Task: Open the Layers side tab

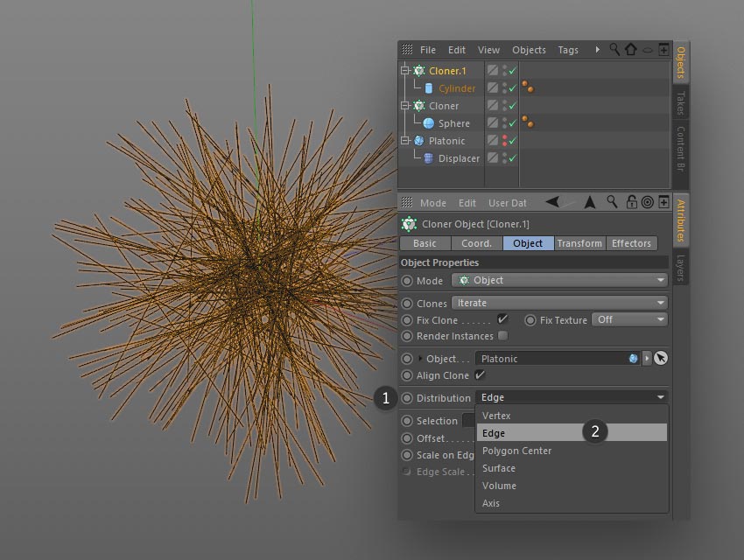Action: click(681, 268)
